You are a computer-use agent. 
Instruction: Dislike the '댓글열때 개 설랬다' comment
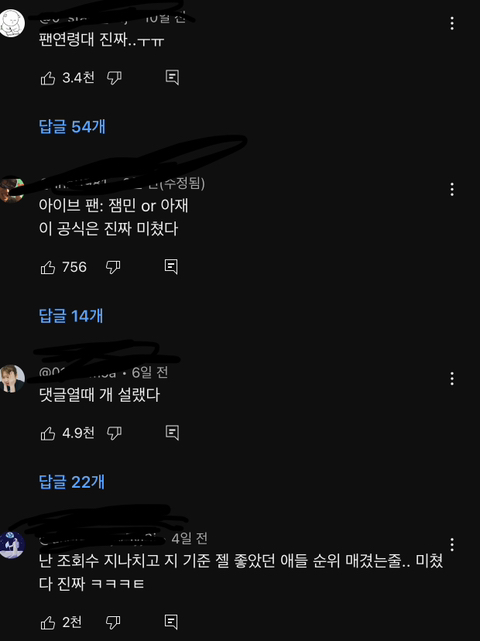tap(114, 433)
